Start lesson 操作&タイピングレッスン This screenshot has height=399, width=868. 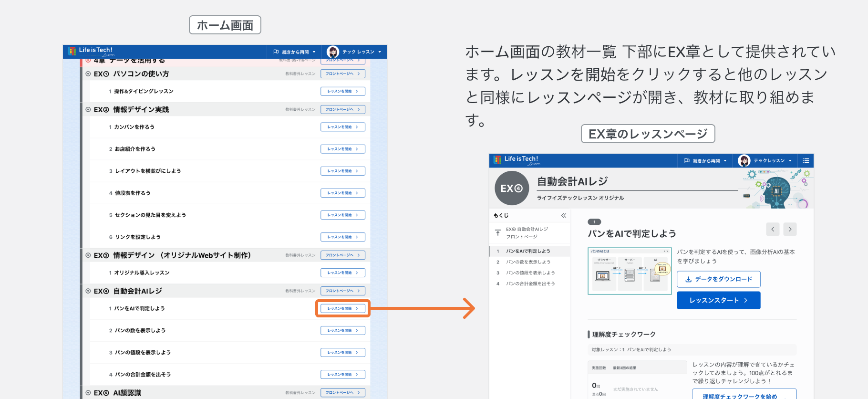[x=343, y=91]
